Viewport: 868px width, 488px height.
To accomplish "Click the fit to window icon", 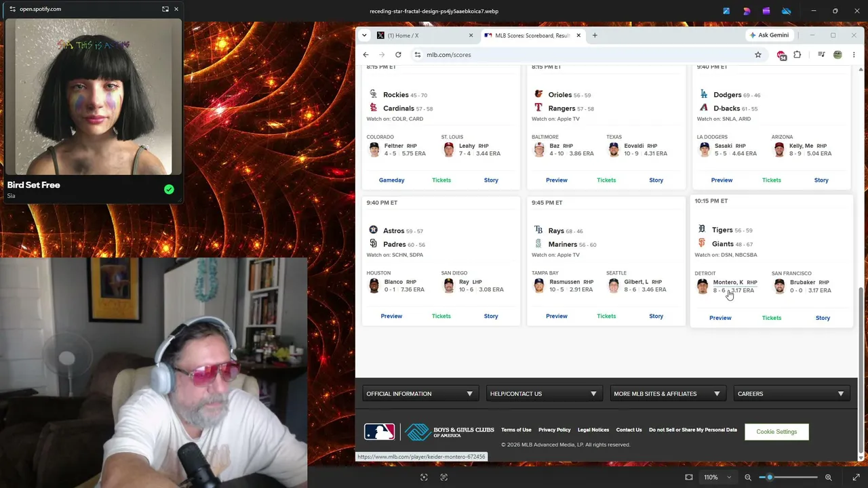I will point(689,477).
